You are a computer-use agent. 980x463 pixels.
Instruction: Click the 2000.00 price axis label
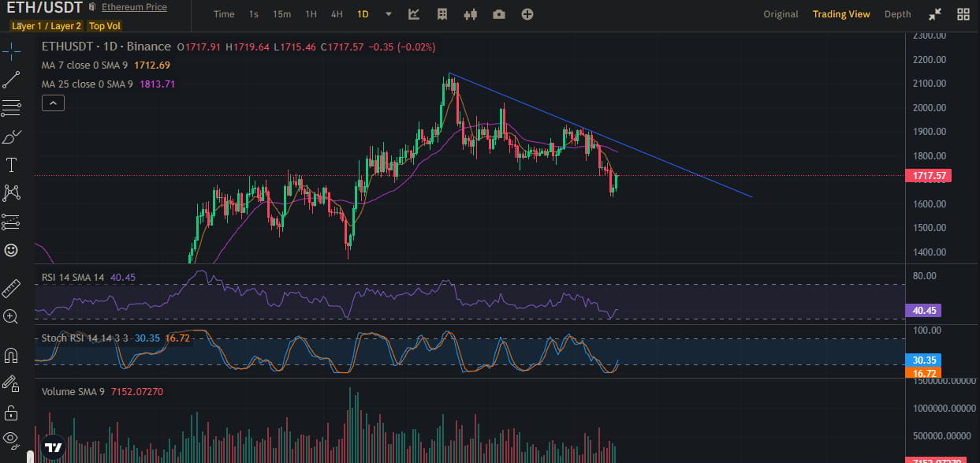tap(929, 108)
